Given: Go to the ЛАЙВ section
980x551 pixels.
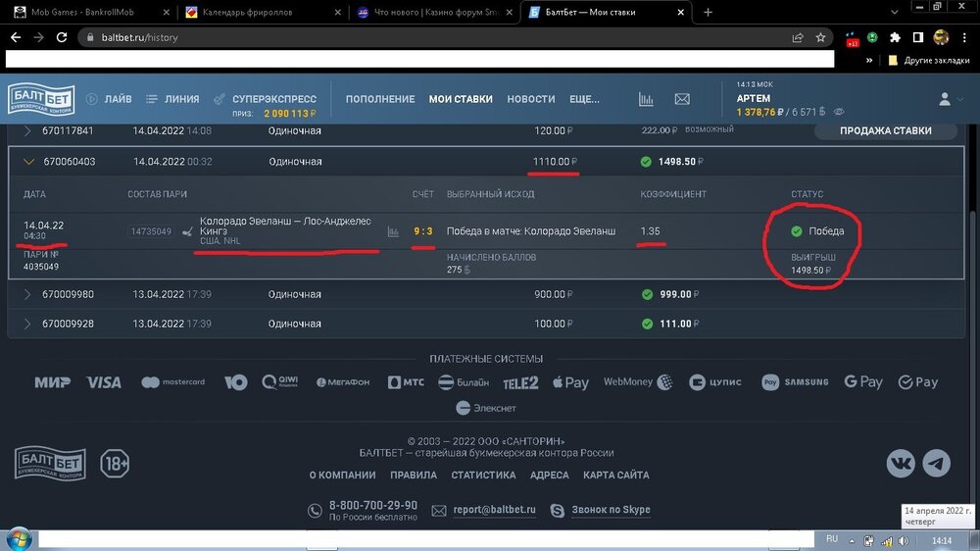Looking at the screenshot, I should click(109, 99).
